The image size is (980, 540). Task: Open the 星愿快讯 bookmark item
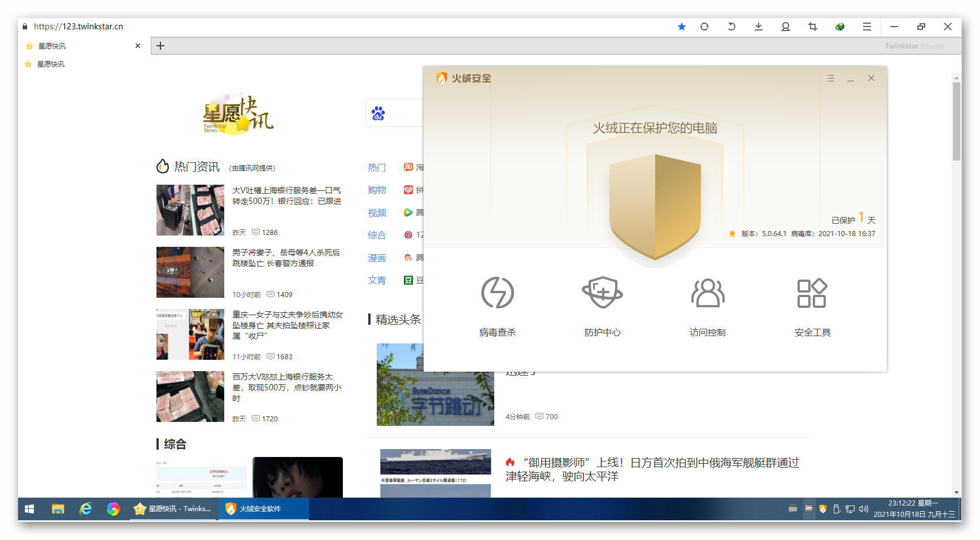point(45,64)
